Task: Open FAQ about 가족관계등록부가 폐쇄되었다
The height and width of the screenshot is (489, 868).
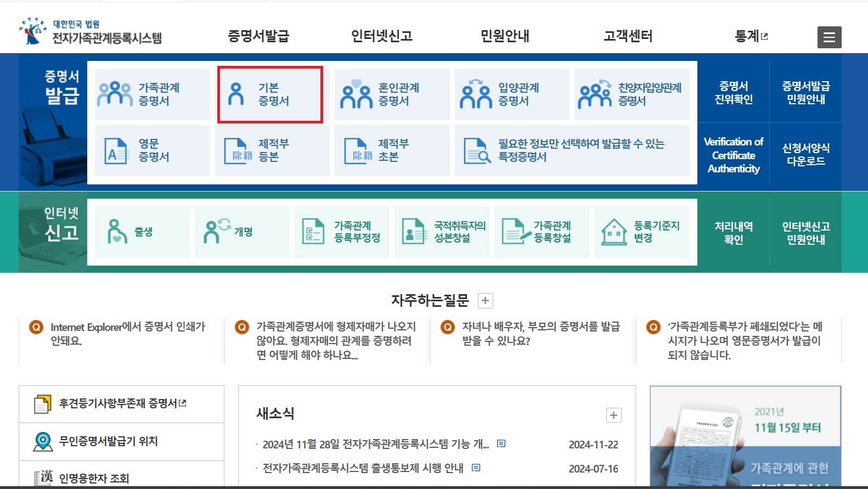Action: (745, 341)
